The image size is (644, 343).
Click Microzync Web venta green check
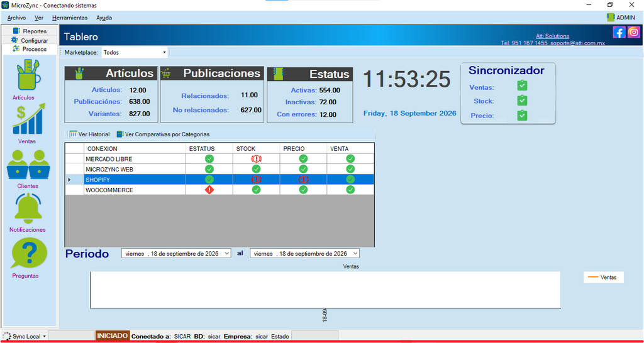[350, 168]
